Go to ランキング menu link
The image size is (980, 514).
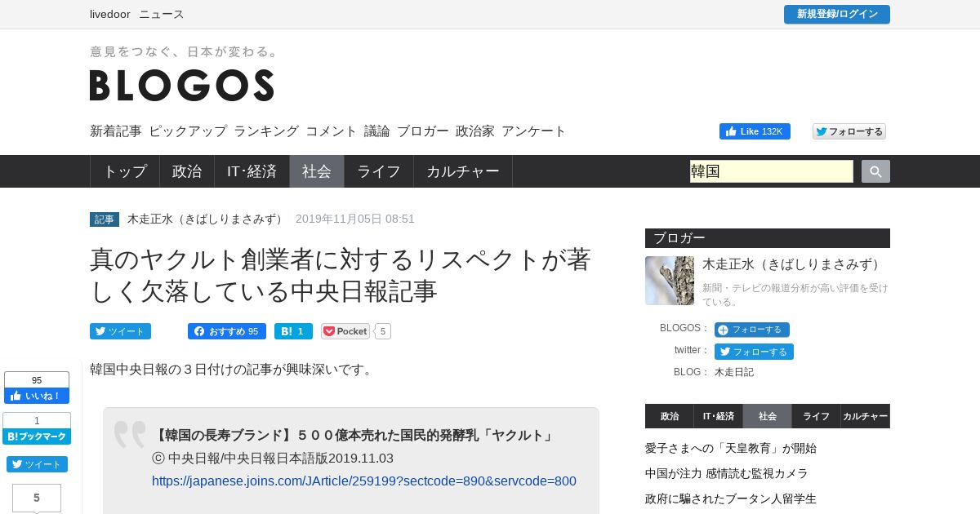click(x=266, y=131)
